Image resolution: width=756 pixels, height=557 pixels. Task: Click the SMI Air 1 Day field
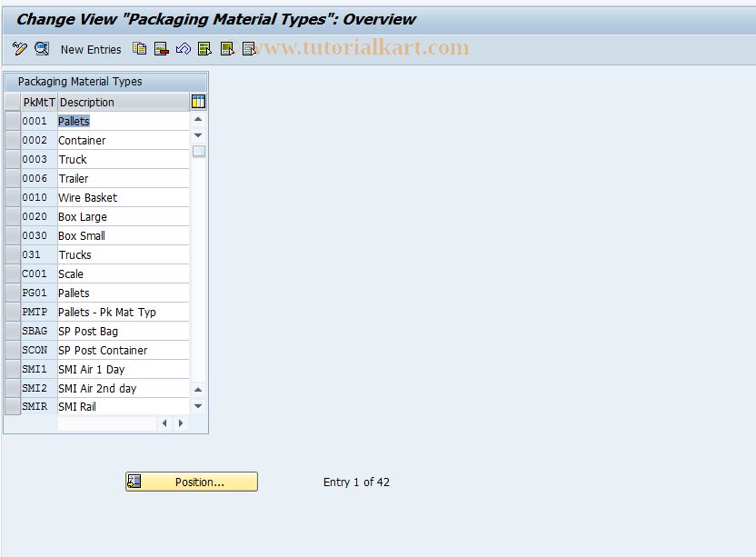click(124, 370)
